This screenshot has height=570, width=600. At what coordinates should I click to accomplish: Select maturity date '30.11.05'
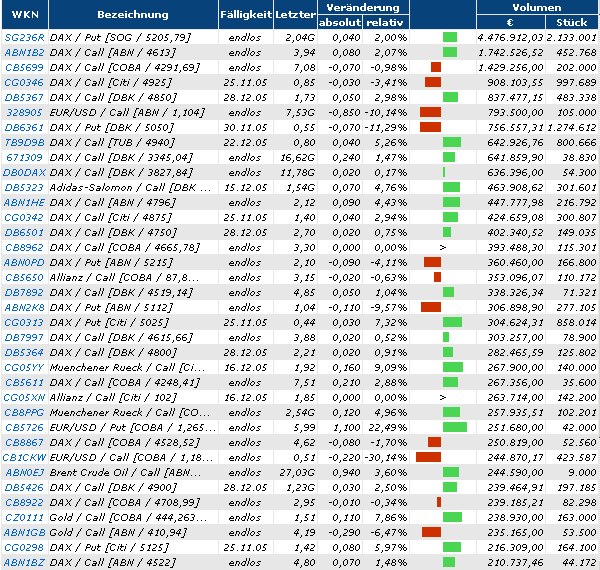[x=245, y=127]
